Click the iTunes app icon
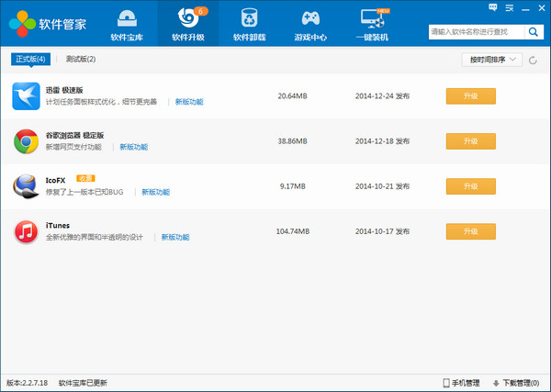This screenshot has width=551, height=392. coord(26,231)
